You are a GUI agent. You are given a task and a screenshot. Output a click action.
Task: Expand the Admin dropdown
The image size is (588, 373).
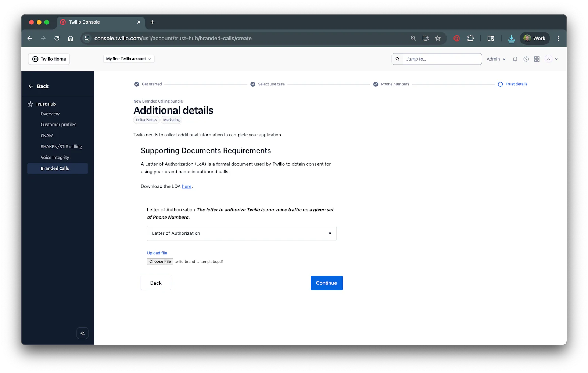[x=495, y=59]
